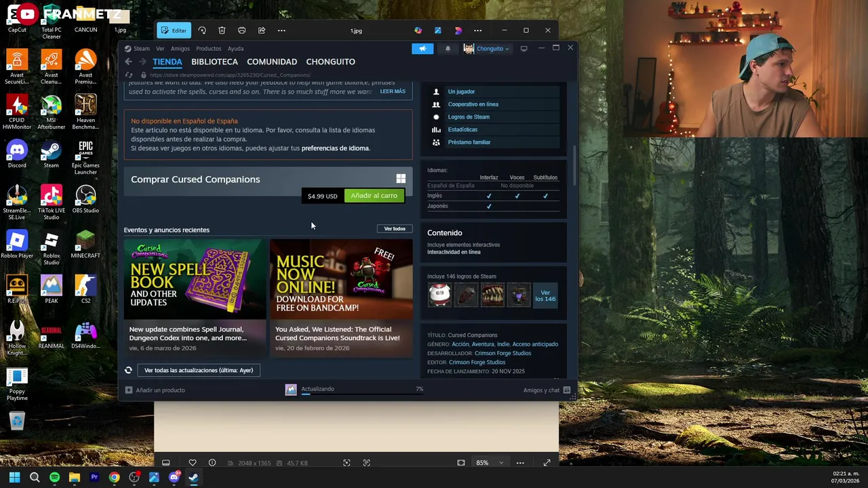
Task: Click rotate icon in Photos toolbar
Action: pos(201,30)
